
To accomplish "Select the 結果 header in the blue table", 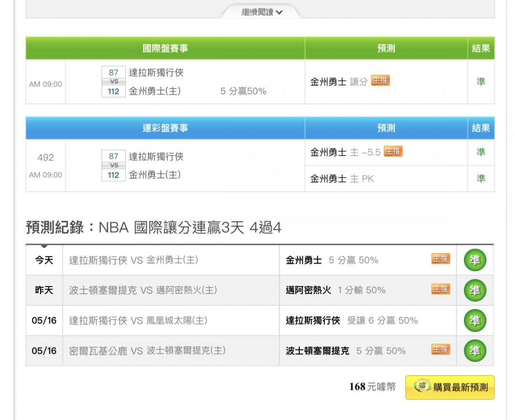I will 481,128.
